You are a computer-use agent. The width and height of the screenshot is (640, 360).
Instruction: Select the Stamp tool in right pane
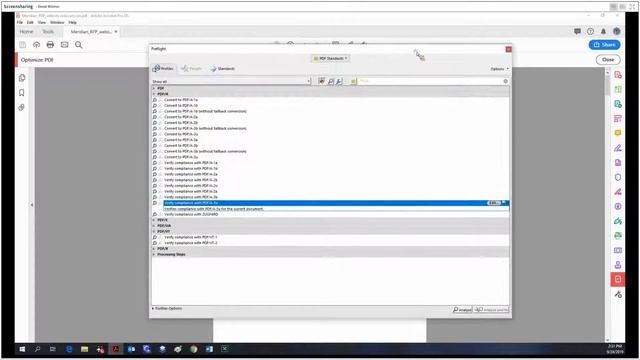click(618, 265)
